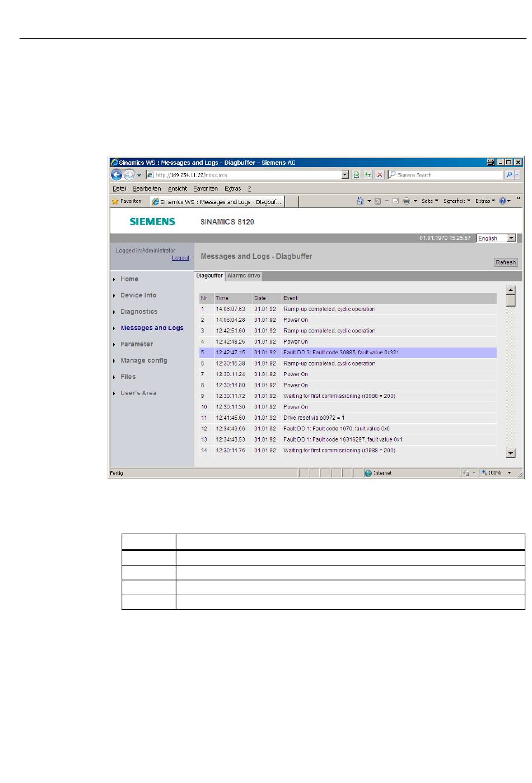Open Home in the sidebar

(129, 279)
